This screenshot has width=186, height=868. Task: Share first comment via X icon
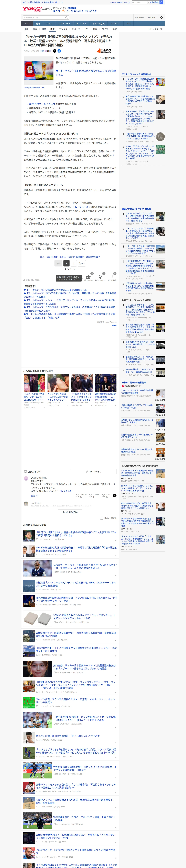coord(114,496)
